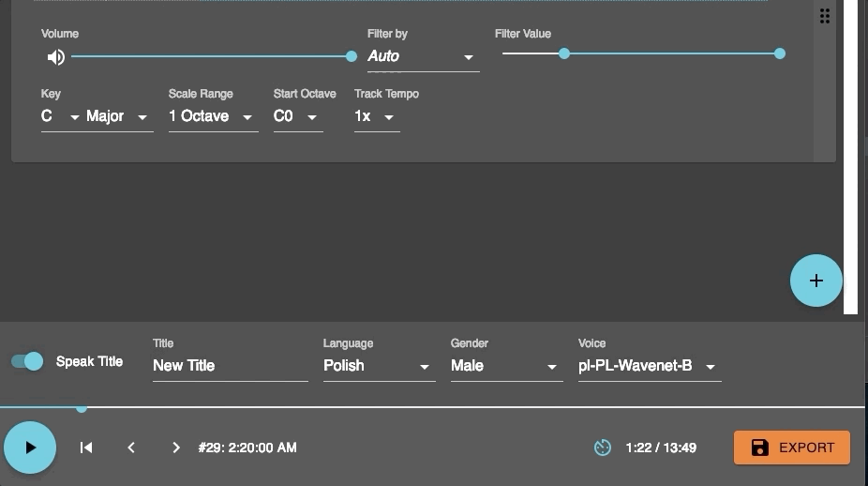The height and width of the screenshot is (486, 868).
Task: Open the Scale Range 1 Octave dropdown
Action: 213,116
